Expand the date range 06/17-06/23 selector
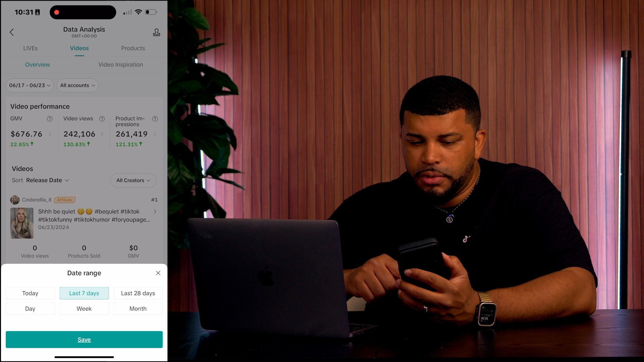Image resolution: width=644 pixels, height=362 pixels. tap(29, 85)
